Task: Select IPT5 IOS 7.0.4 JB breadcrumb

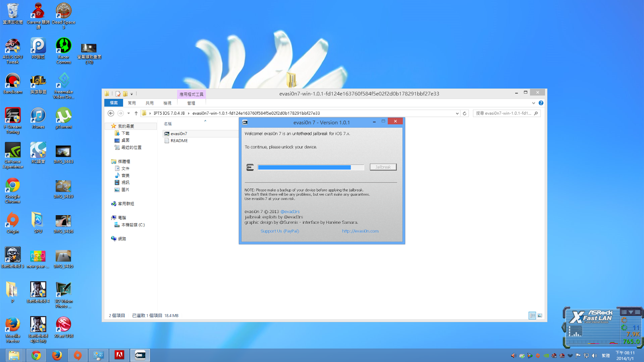Action: coord(169,113)
